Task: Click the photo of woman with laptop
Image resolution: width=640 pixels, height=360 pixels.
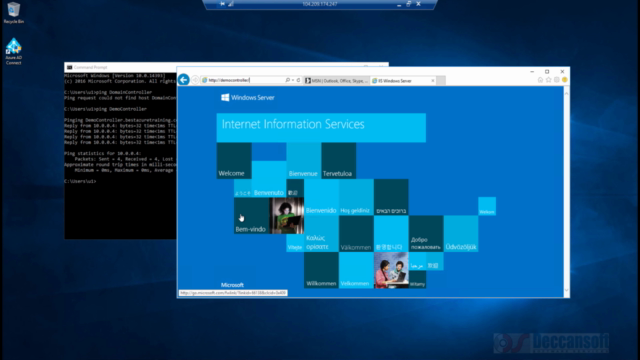Action: point(287,216)
